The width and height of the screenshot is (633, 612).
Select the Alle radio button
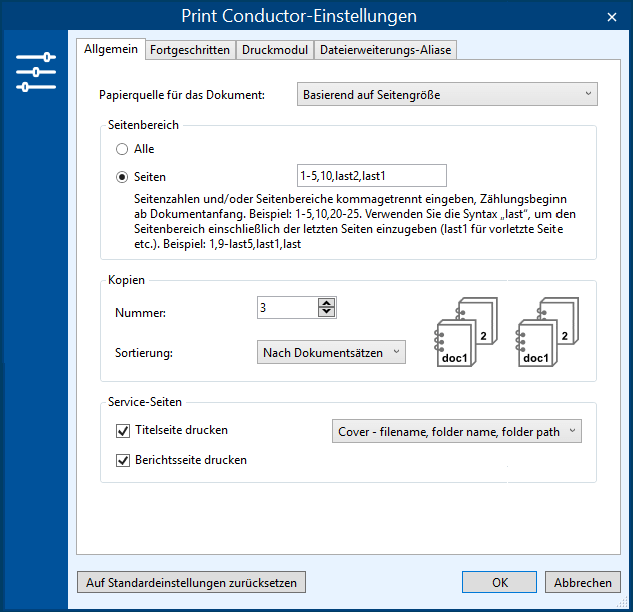coord(122,149)
